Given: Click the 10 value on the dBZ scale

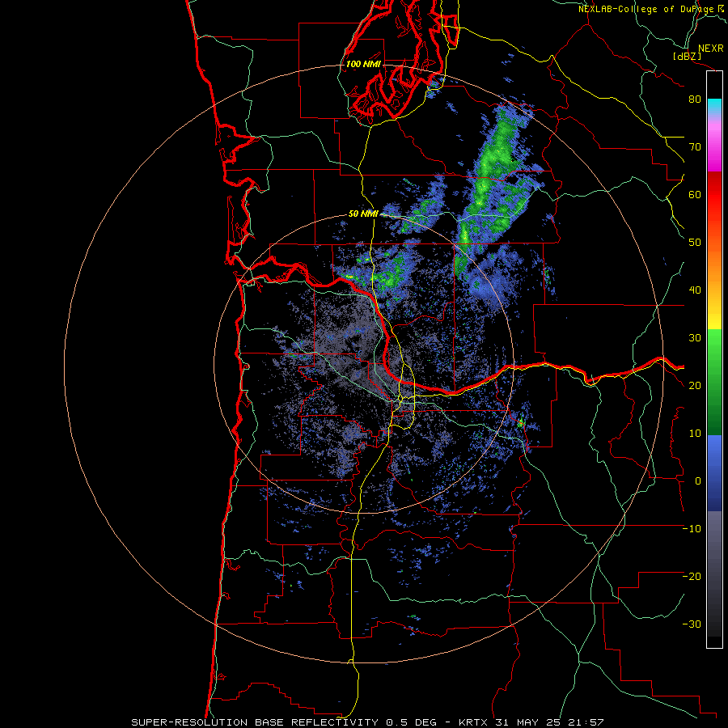Looking at the screenshot, I should [x=695, y=434].
